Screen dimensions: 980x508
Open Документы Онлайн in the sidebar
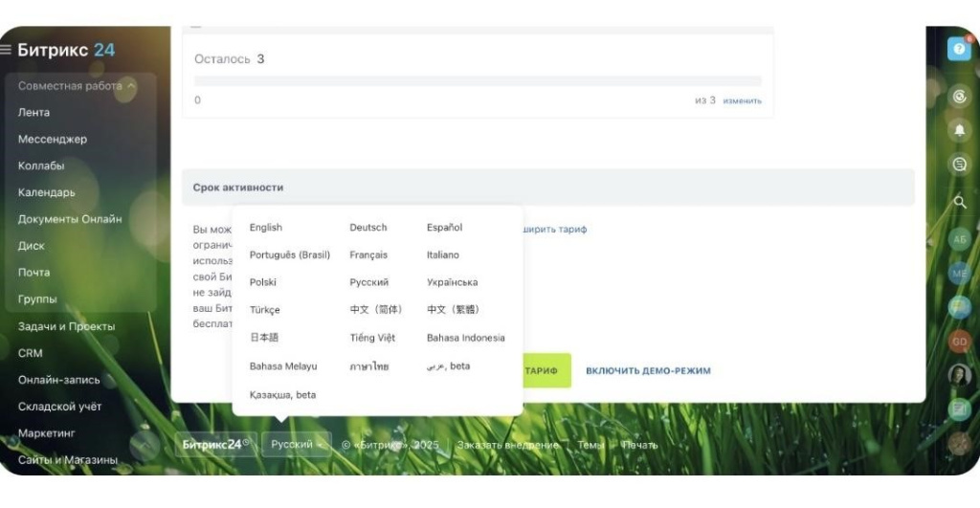pos(70,219)
